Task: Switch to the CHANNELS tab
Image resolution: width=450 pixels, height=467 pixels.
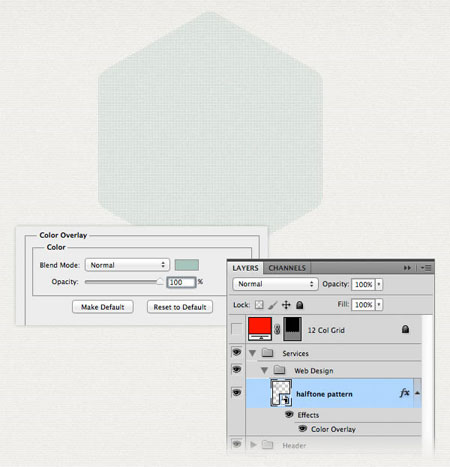Action: coord(287,268)
